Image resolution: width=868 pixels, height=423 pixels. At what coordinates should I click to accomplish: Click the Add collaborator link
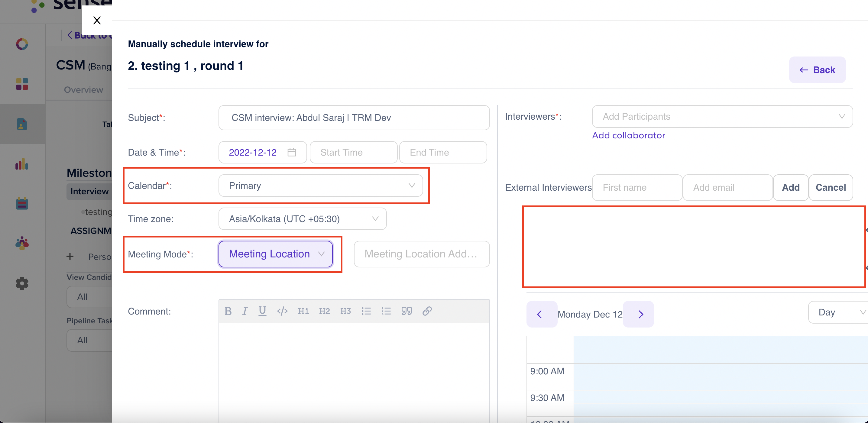tap(628, 135)
